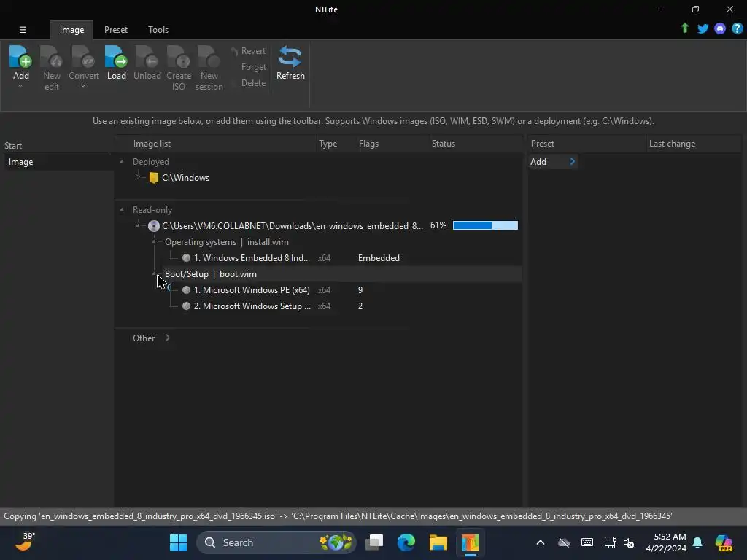Click the New edit toolbar icon

[52, 57]
